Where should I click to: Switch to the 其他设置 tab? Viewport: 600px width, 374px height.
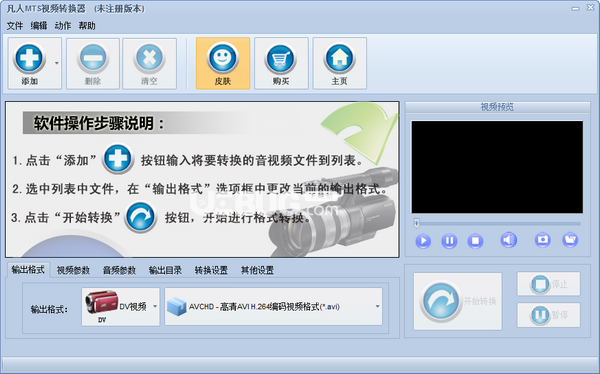[x=257, y=270]
